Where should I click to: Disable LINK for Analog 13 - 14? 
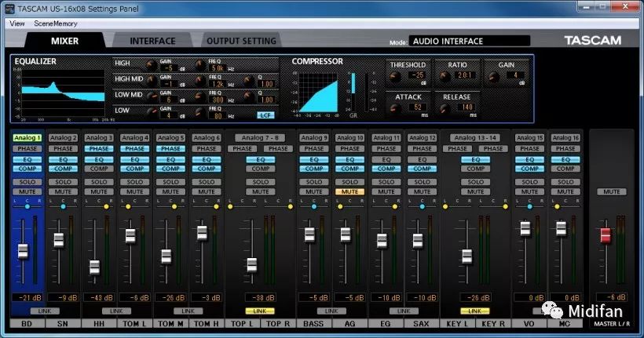pyautogui.click(x=475, y=311)
